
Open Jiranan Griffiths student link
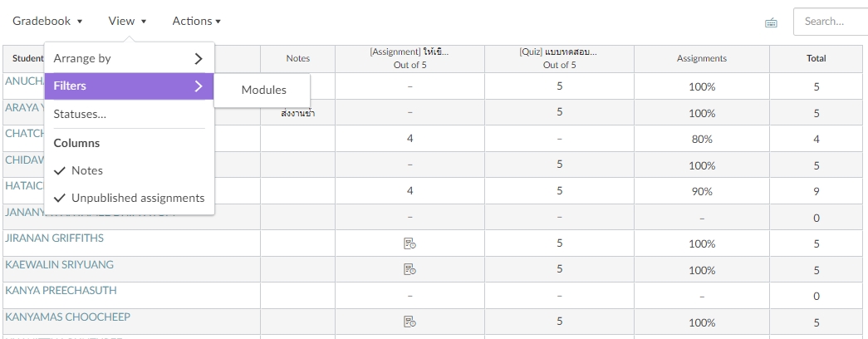pos(54,238)
